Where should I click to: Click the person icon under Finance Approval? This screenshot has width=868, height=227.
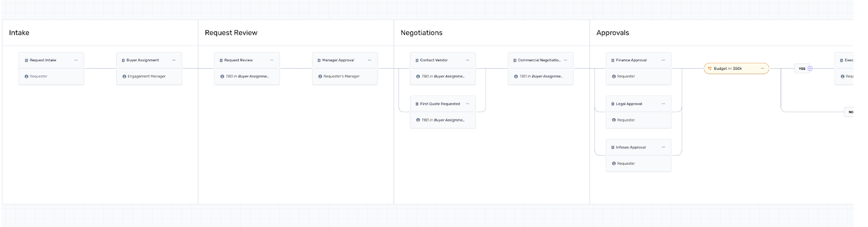pos(614,76)
